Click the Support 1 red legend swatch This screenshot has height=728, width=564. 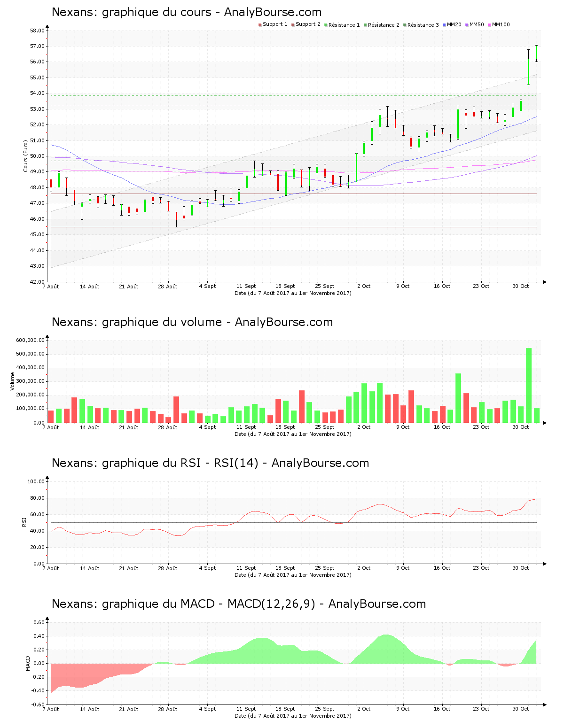pos(260,24)
